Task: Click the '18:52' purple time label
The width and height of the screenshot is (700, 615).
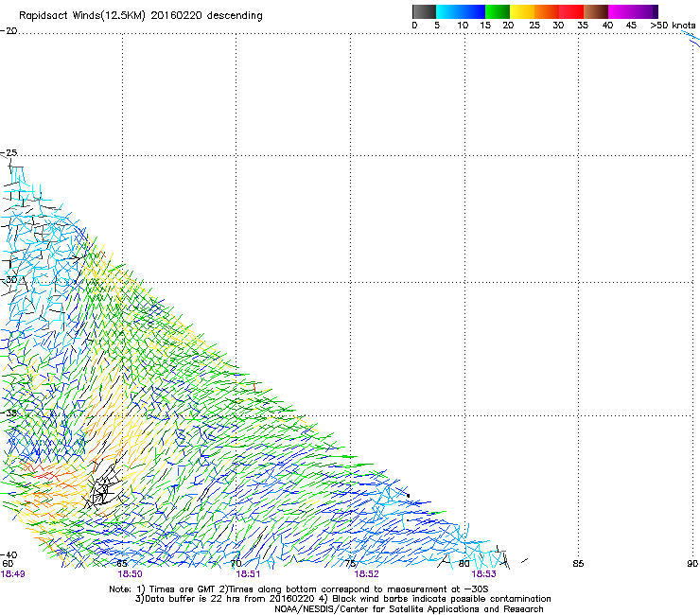Action: 366,574
